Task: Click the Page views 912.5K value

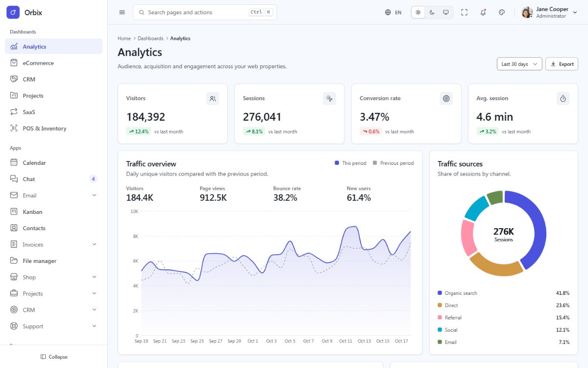Action: click(213, 198)
